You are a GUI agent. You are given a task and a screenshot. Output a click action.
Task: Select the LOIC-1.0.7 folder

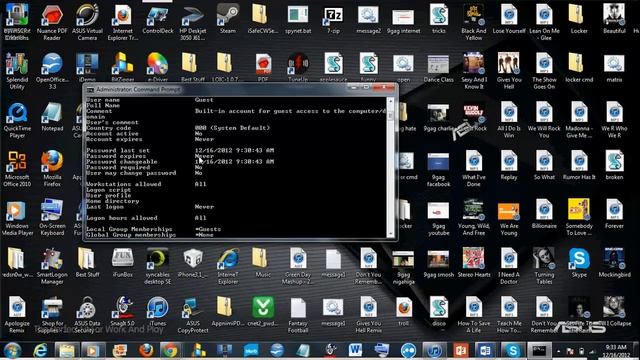(x=224, y=67)
